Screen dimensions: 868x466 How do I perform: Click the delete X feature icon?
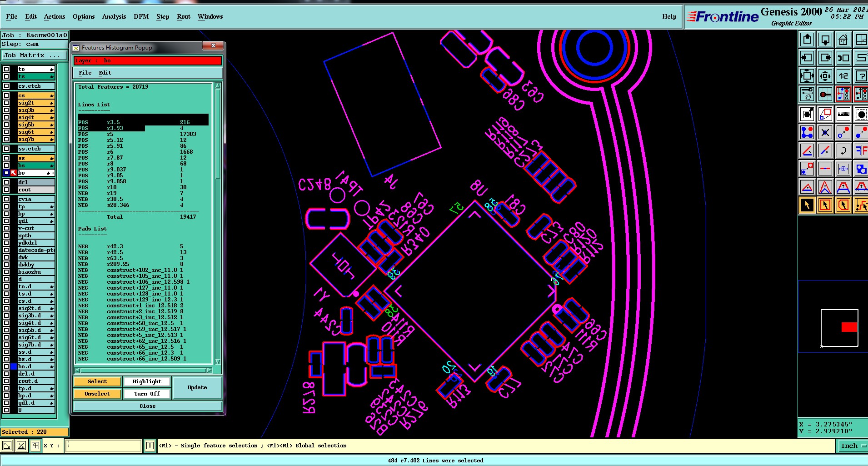click(825, 132)
